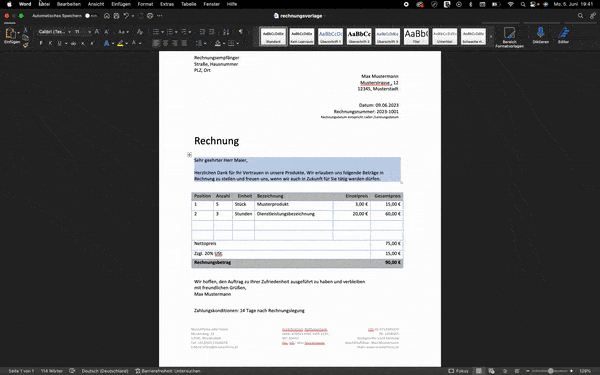Click the save disk icon in title bar
This screenshot has width=600, height=375.
coord(116,16)
